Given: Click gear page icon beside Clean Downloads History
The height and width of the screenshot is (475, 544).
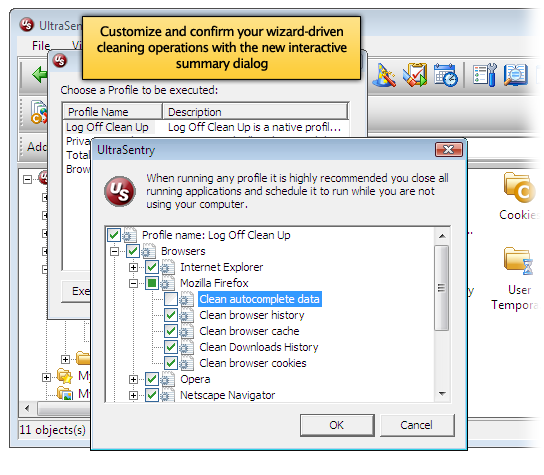Looking at the screenshot, I should [187, 347].
